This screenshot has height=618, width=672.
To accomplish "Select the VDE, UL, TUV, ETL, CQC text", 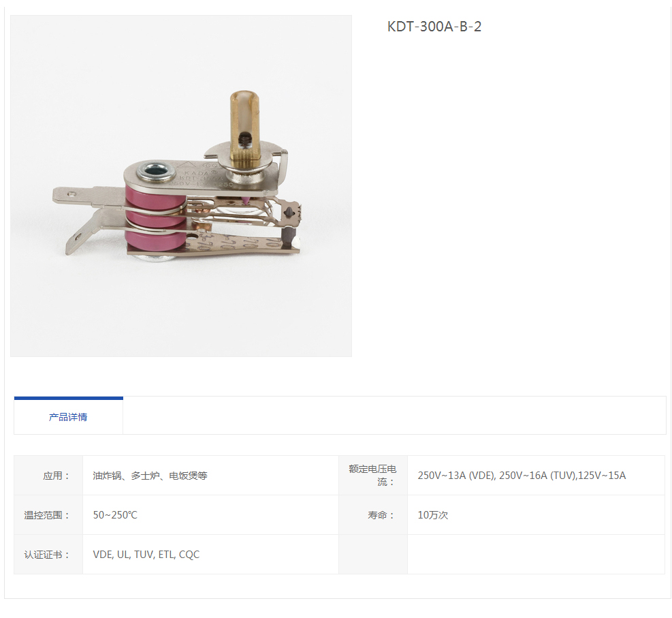I will click(146, 555).
